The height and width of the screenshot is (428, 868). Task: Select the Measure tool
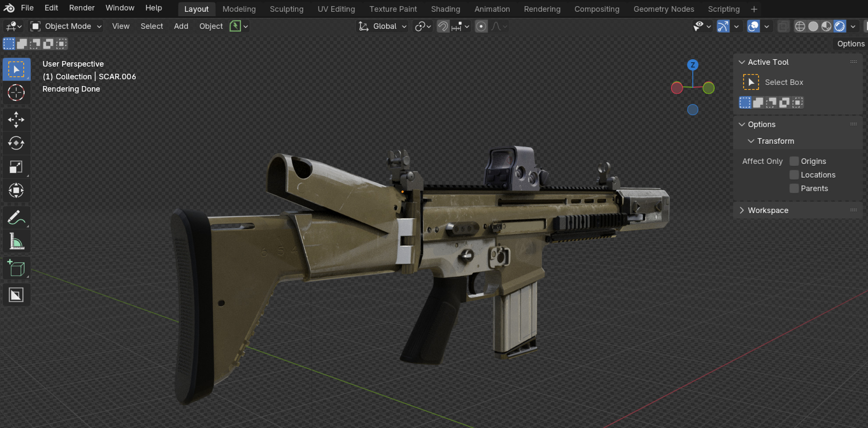pos(17,241)
